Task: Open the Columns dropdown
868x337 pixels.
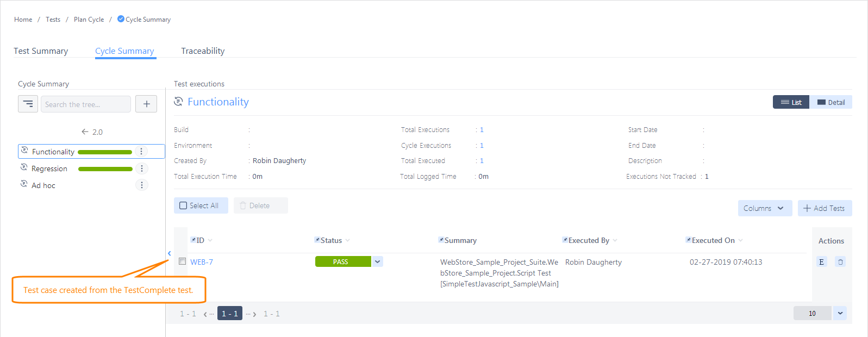Action: tap(764, 208)
